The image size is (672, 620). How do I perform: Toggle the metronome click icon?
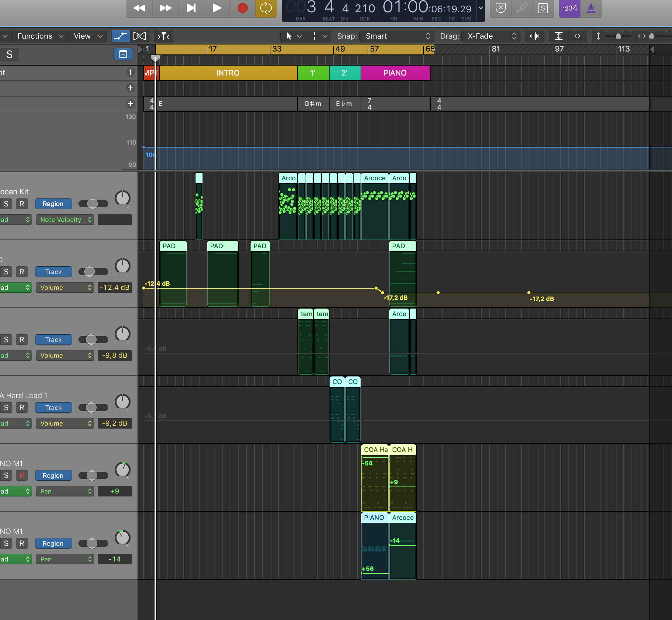(591, 8)
